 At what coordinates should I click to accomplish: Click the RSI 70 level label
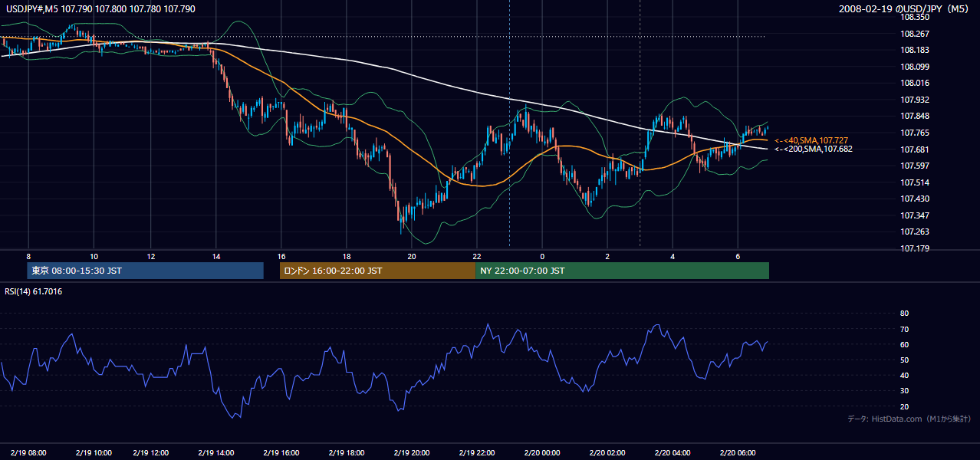tap(904, 329)
